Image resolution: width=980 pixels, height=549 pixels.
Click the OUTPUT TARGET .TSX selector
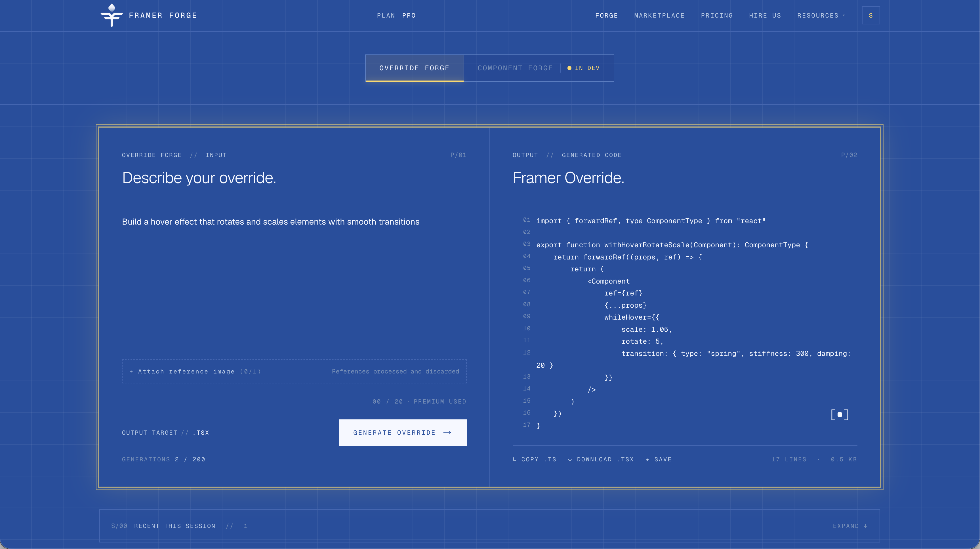165,433
